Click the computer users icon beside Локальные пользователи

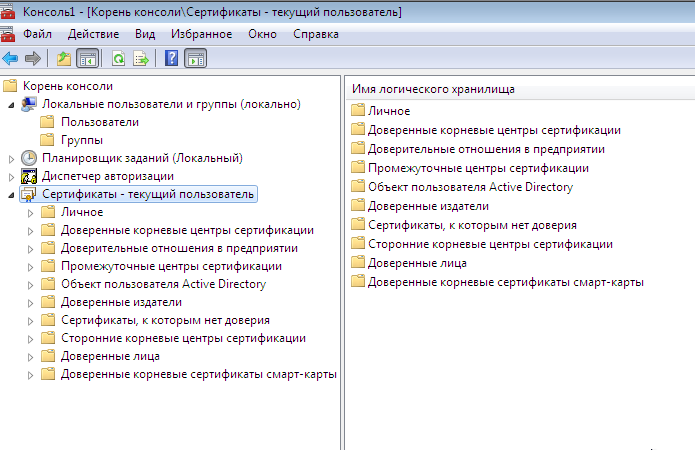pos(29,104)
